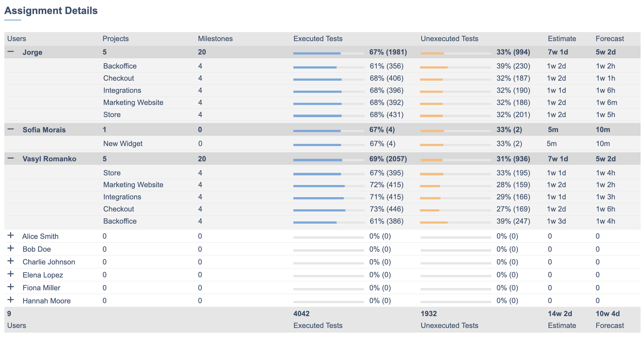Click the Assignment Details heading

pyautogui.click(x=51, y=11)
